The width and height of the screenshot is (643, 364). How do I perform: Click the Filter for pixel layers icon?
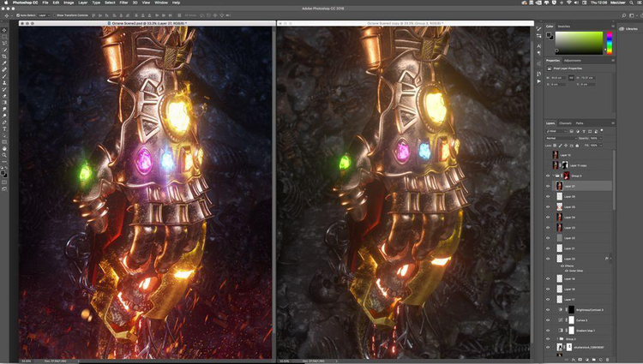pyautogui.click(x=571, y=131)
